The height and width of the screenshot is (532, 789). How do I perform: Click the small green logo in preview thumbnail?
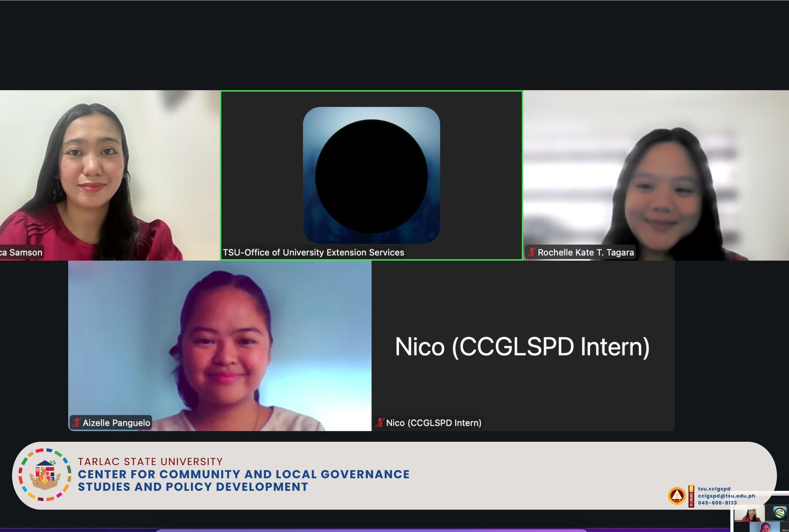click(780, 513)
